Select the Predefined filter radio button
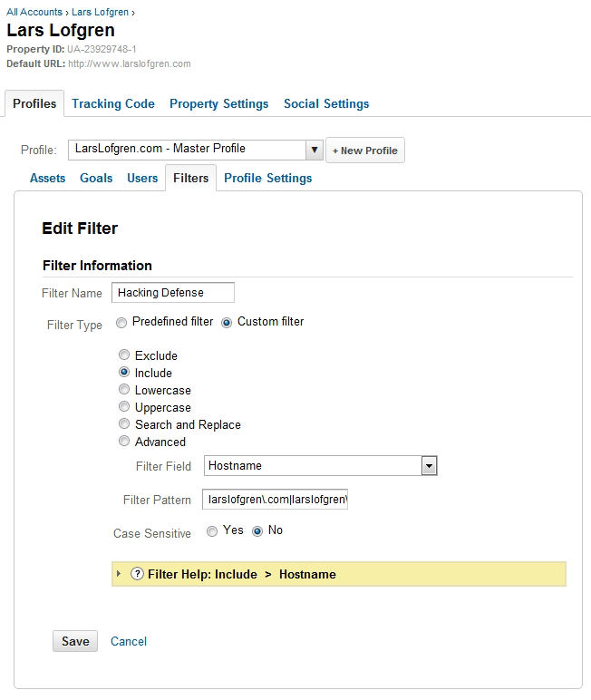This screenshot has height=700, width=591. [x=121, y=322]
